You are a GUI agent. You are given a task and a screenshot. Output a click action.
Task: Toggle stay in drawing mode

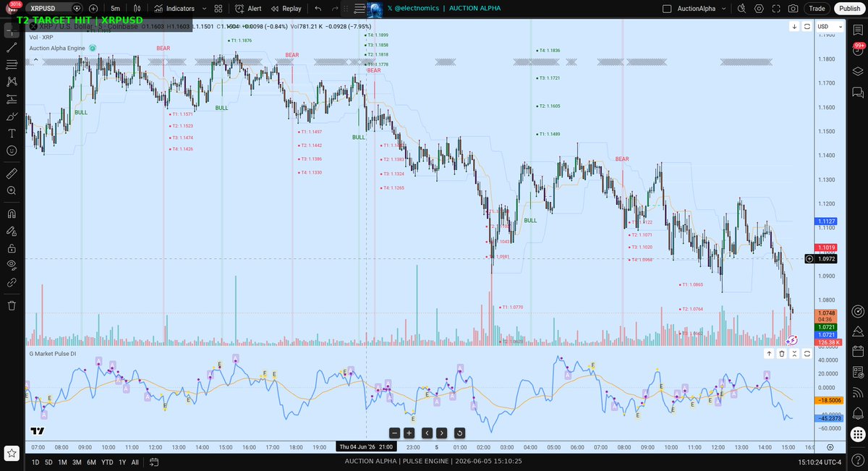click(12, 232)
